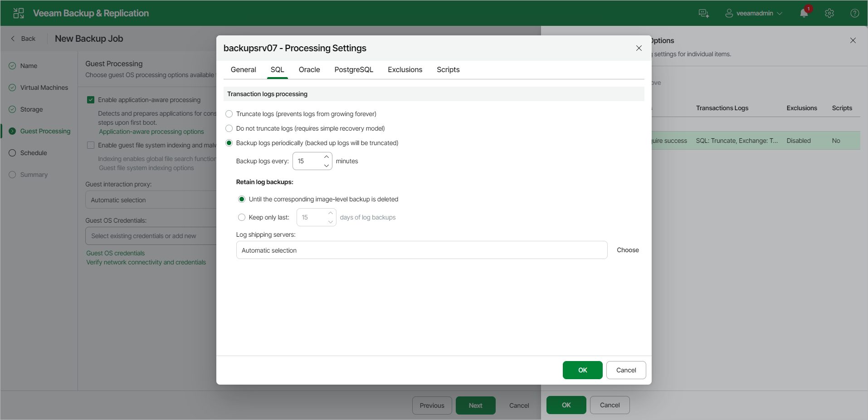This screenshot has height=420, width=868.
Task: Click Choose for log shipping servers
Action: click(x=628, y=250)
